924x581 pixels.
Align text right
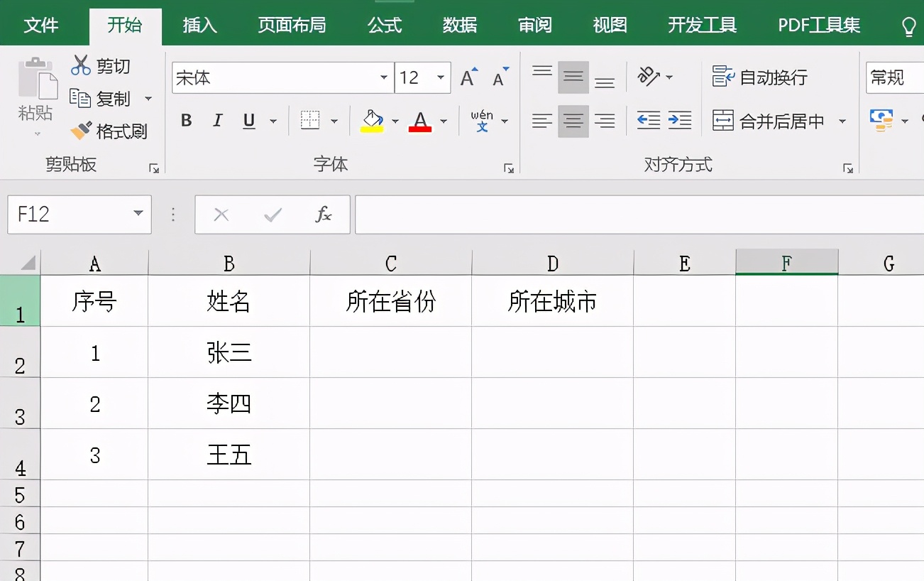click(x=605, y=121)
